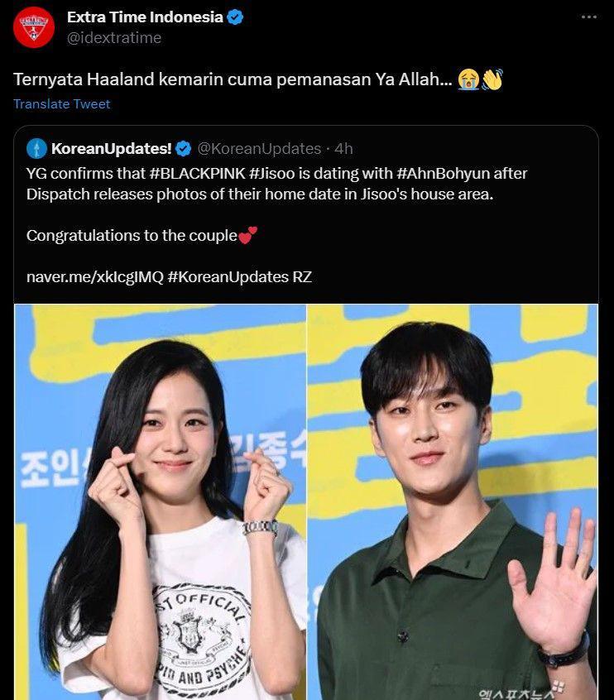
Task: Open the #BLACKPINK hashtag
Action: coord(198,173)
